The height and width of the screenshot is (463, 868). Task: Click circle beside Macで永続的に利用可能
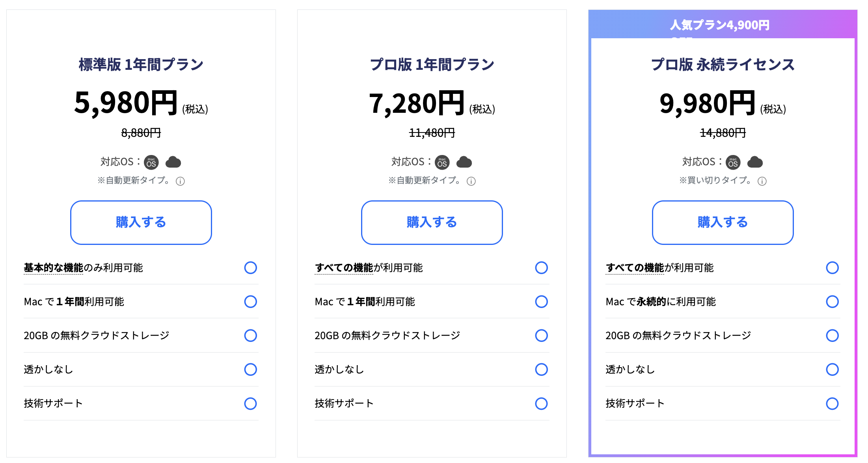click(x=832, y=302)
